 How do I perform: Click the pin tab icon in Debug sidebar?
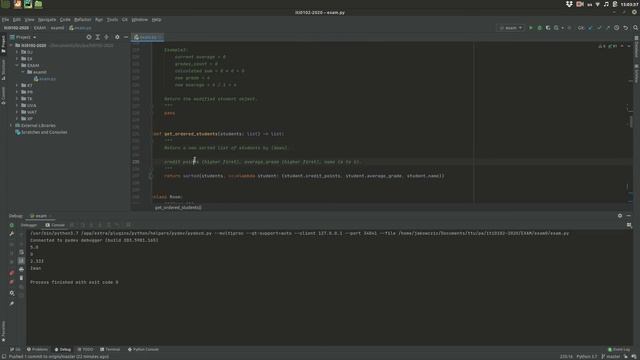(x=11, y=304)
